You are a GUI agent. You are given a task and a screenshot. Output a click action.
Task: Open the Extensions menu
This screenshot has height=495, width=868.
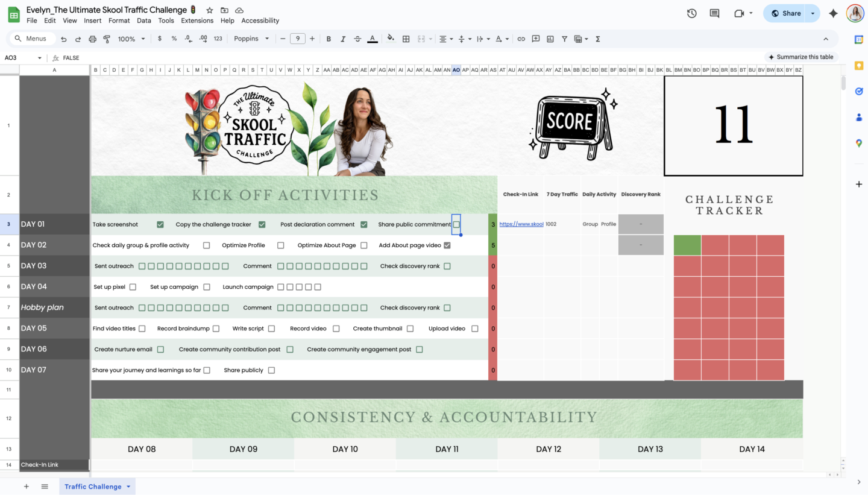(197, 20)
